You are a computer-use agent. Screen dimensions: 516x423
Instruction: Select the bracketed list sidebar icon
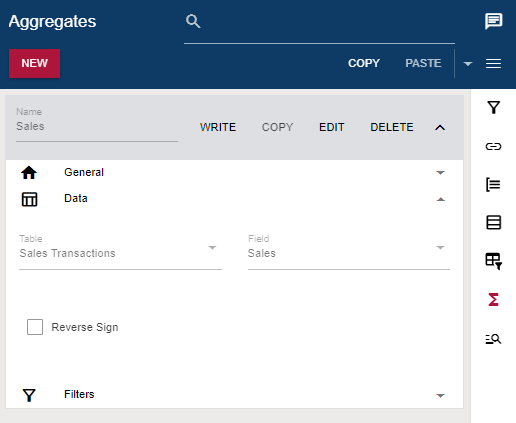(x=493, y=185)
